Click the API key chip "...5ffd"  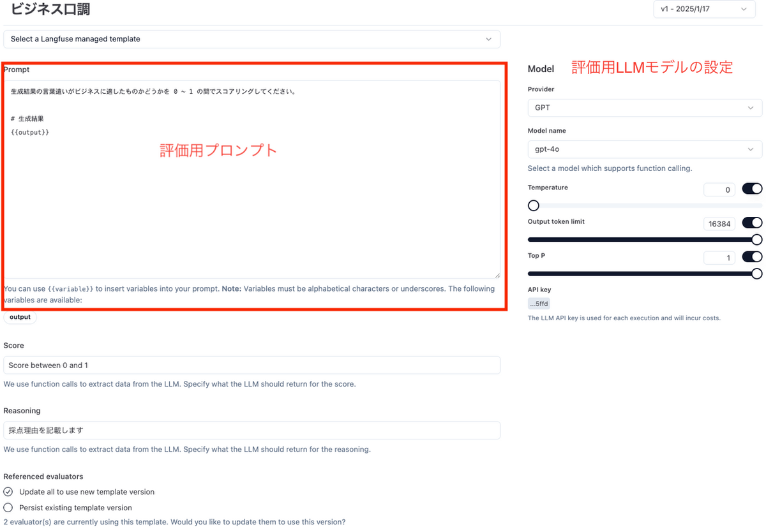coord(539,303)
